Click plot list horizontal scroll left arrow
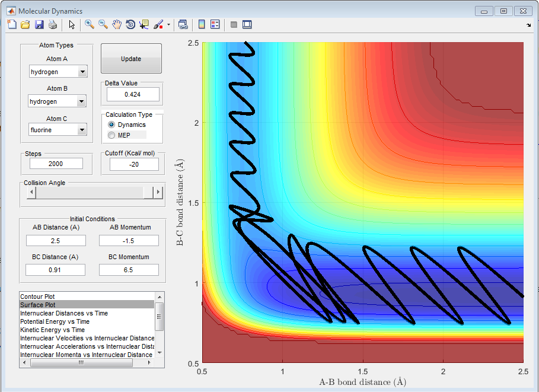This screenshot has width=539, height=392. pos(24,363)
